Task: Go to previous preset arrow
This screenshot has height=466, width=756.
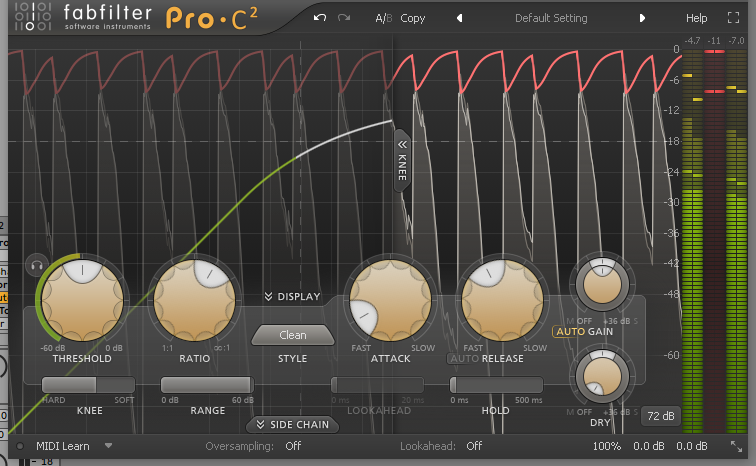Action: click(x=459, y=18)
